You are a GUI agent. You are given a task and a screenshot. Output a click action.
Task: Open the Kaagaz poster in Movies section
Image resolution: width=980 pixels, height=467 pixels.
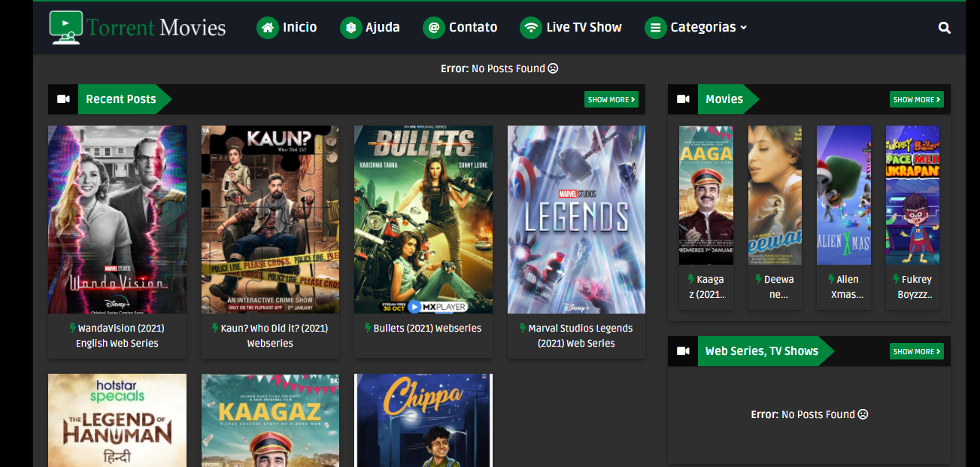(x=706, y=196)
